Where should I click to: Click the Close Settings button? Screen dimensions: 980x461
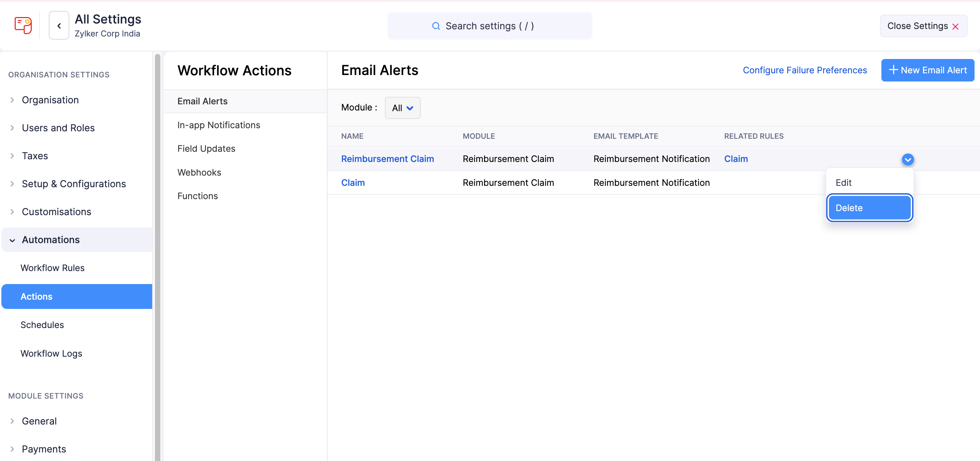click(x=923, y=26)
